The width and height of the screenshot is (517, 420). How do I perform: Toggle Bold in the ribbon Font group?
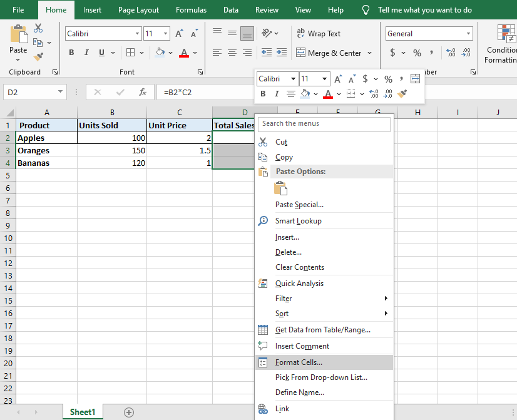pyautogui.click(x=71, y=53)
